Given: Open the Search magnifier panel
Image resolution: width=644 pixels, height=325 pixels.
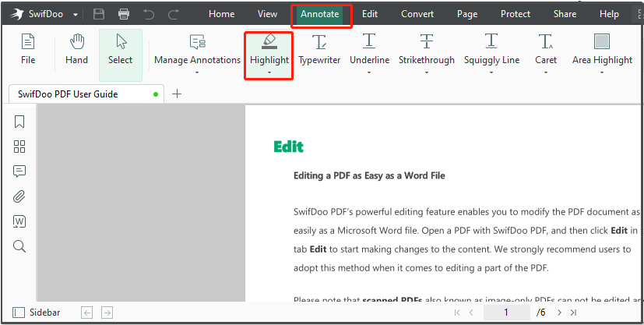Looking at the screenshot, I should coord(19,246).
